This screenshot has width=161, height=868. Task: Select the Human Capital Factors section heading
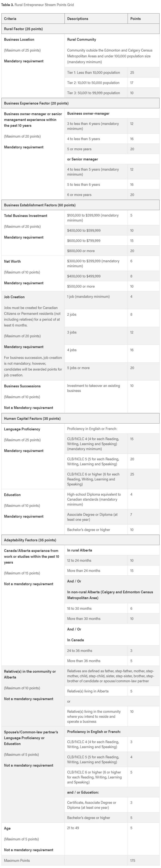point(32,418)
